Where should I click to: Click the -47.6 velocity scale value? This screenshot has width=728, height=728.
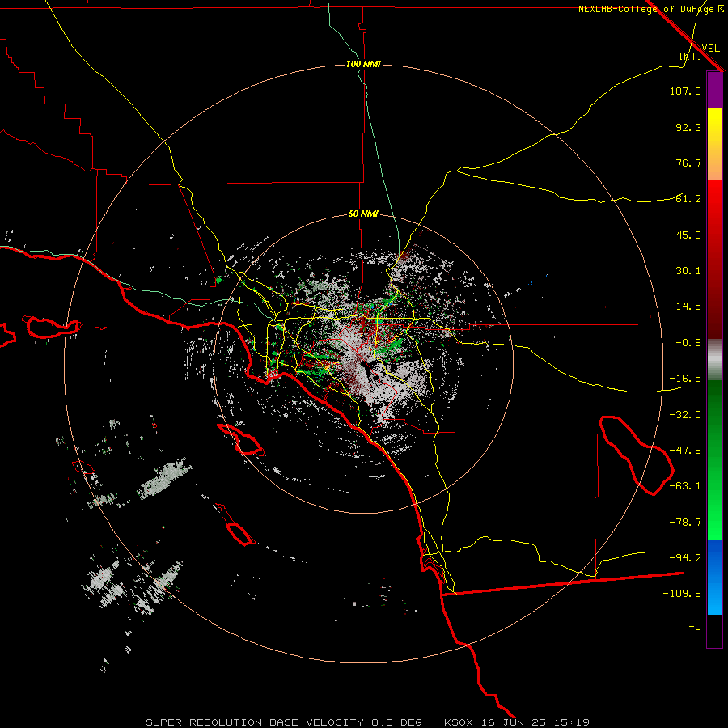685,451
